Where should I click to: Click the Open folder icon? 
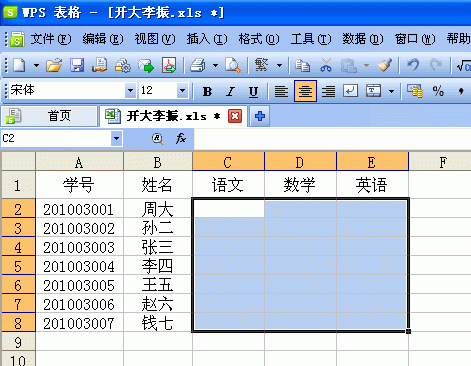click(x=54, y=65)
